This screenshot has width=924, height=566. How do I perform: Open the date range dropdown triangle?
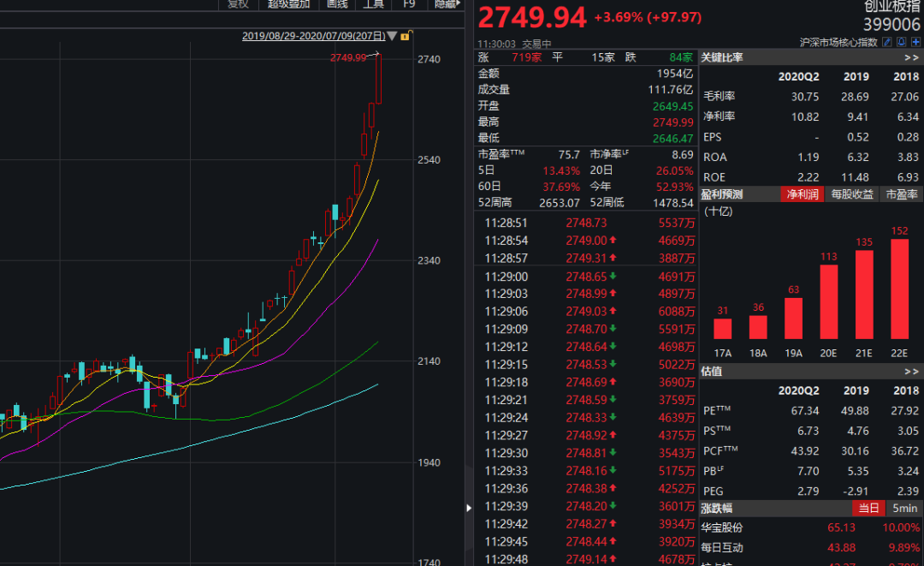[x=392, y=37]
